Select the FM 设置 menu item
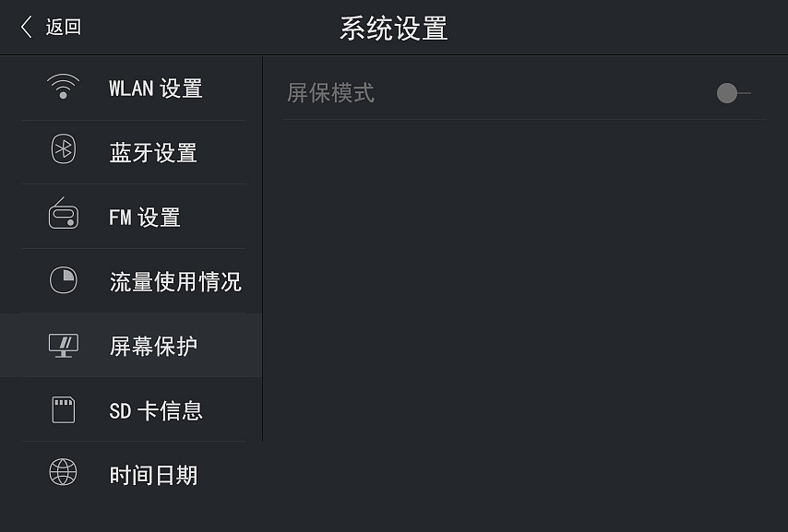This screenshot has height=532, width=788. click(x=148, y=217)
